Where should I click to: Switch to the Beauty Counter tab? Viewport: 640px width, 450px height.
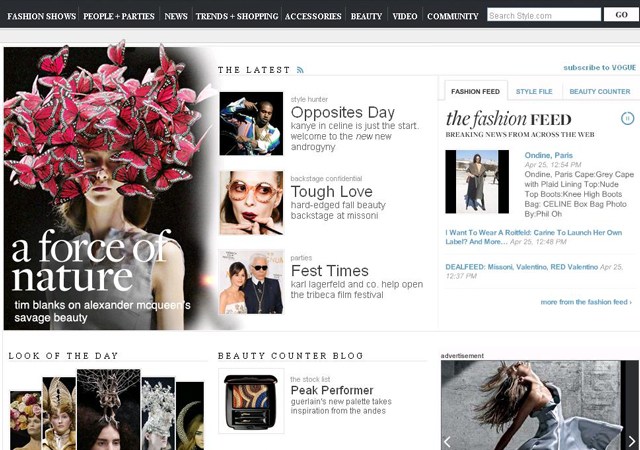click(600, 91)
